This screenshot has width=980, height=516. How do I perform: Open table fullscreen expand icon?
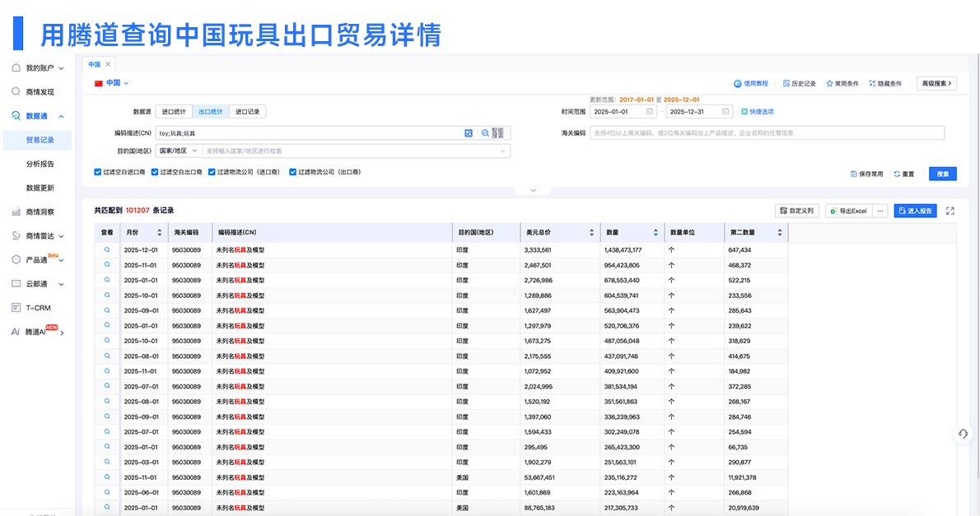point(950,210)
